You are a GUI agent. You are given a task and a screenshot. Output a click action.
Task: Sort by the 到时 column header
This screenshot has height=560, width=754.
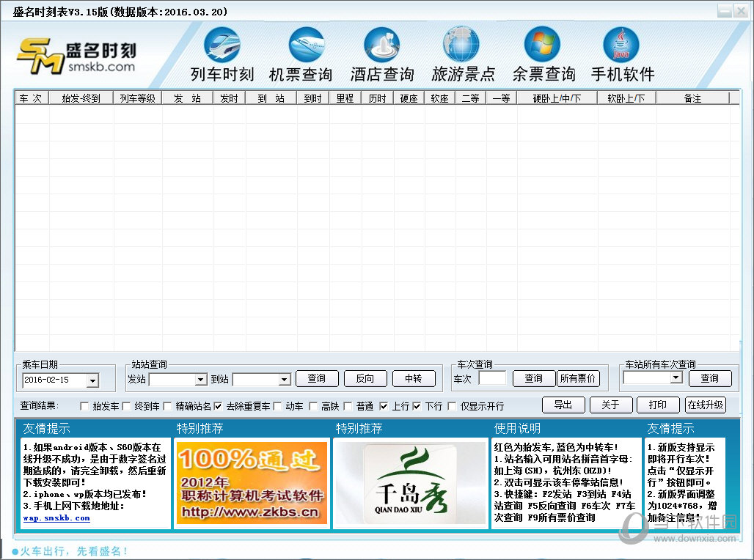click(313, 98)
